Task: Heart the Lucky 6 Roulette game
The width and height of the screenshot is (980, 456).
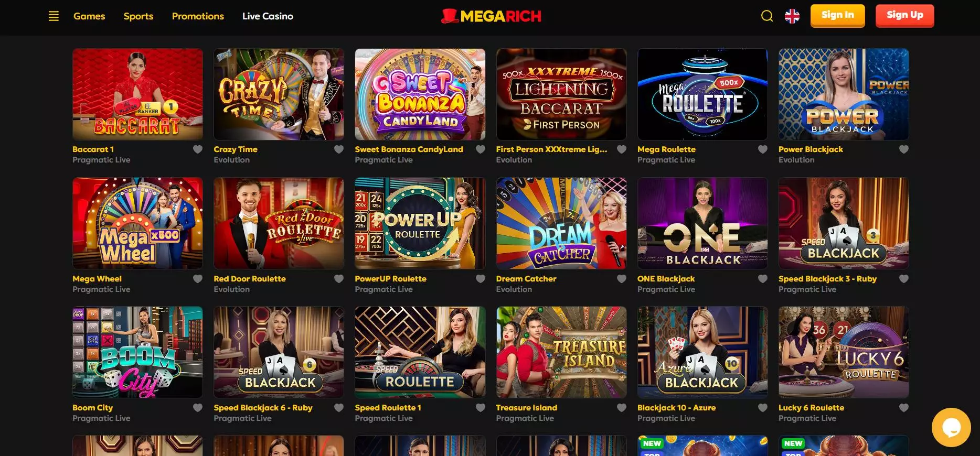Action: 904,408
